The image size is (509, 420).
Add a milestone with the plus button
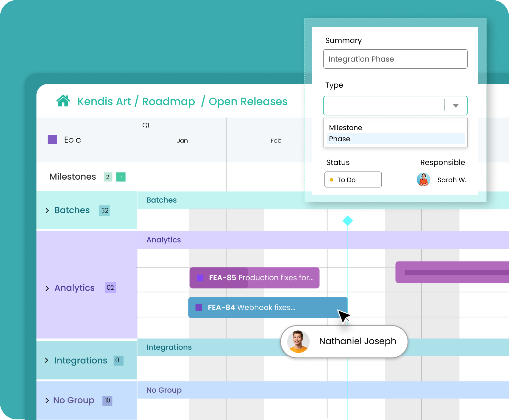[121, 177]
